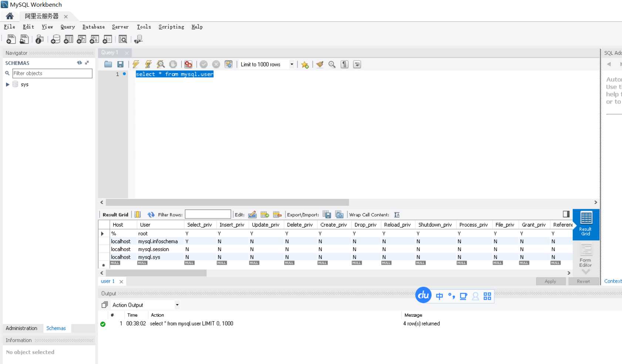Commit the transaction icon

click(x=203, y=64)
